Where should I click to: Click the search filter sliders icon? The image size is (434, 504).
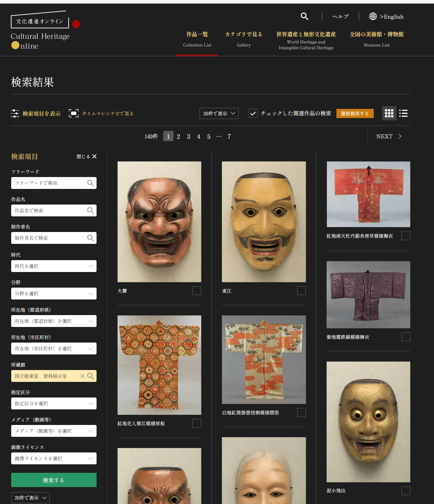pos(15,113)
